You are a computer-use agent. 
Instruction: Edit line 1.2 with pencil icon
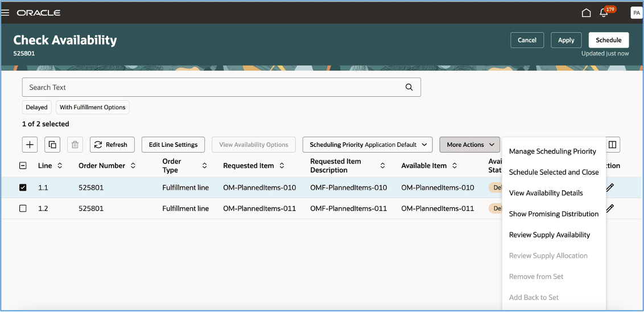(x=610, y=208)
